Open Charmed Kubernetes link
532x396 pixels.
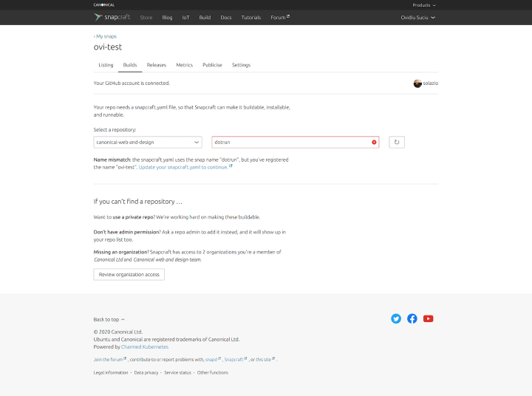(x=145, y=346)
